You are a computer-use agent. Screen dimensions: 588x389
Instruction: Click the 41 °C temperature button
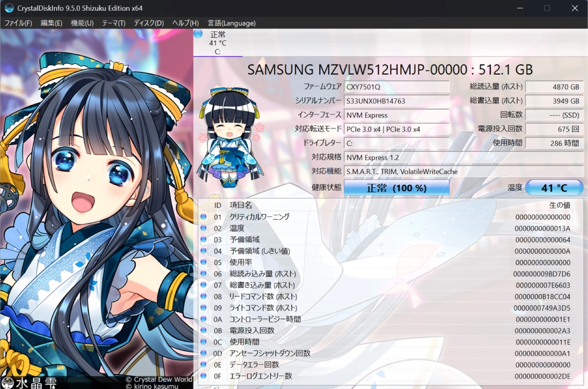point(554,188)
